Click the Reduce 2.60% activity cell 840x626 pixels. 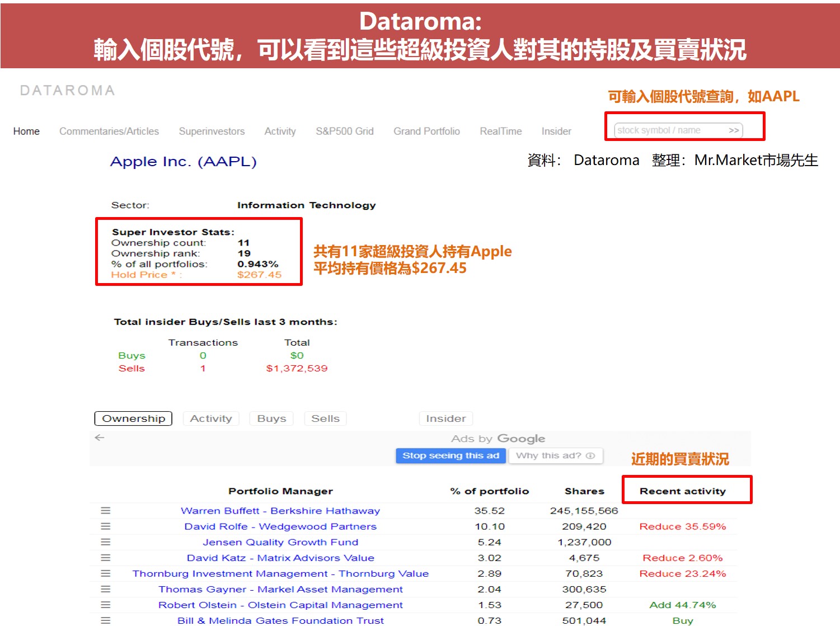point(683,558)
